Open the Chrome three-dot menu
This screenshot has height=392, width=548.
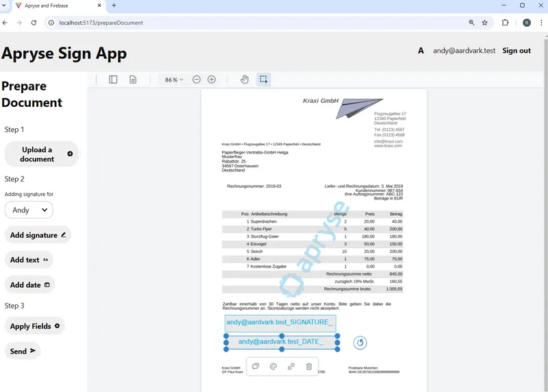(x=541, y=23)
